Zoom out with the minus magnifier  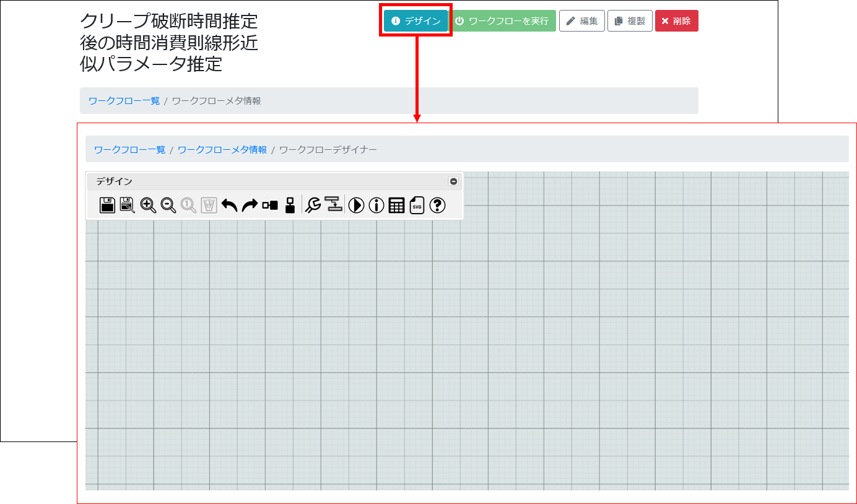168,205
